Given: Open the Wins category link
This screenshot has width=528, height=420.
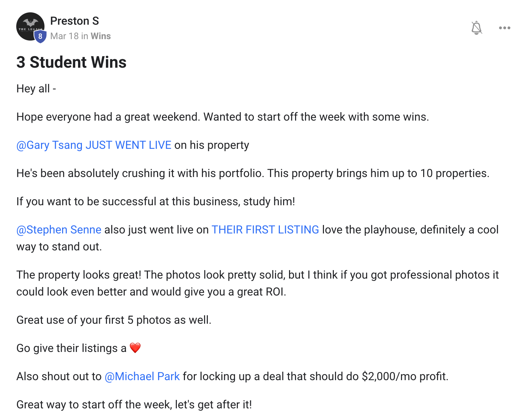Looking at the screenshot, I should [101, 36].
